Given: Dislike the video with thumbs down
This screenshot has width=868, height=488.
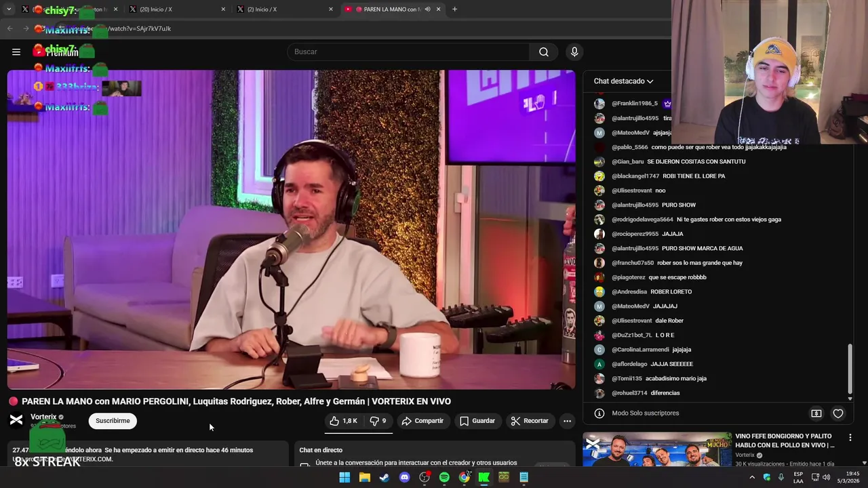Looking at the screenshot, I should [x=378, y=421].
